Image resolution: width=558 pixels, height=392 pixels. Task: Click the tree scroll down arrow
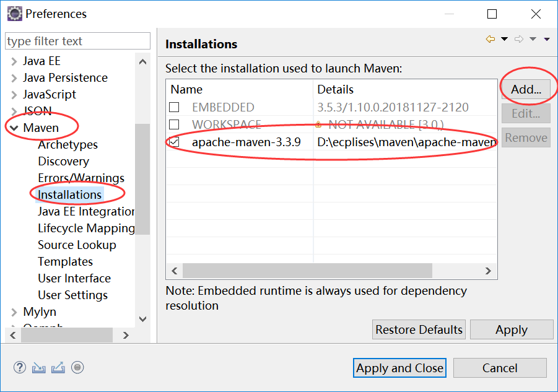(x=142, y=319)
